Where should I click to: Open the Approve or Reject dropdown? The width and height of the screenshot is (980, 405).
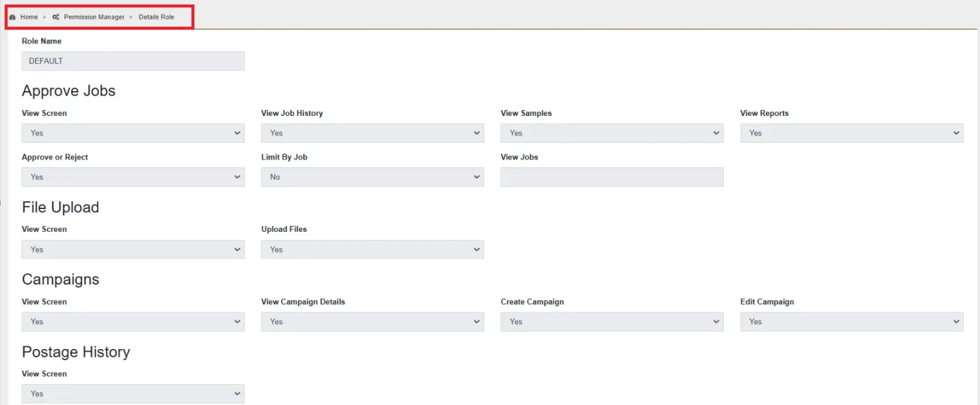[x=133, y=177]
